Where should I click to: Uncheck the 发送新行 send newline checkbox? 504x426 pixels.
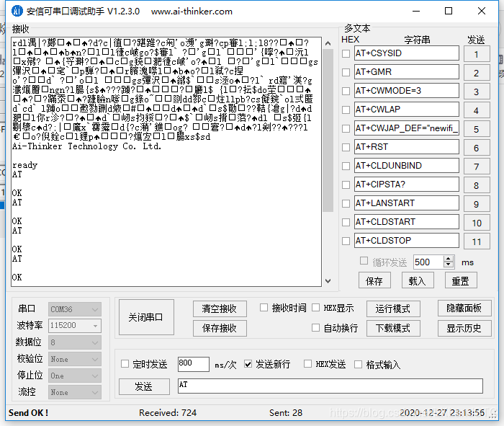248,364
